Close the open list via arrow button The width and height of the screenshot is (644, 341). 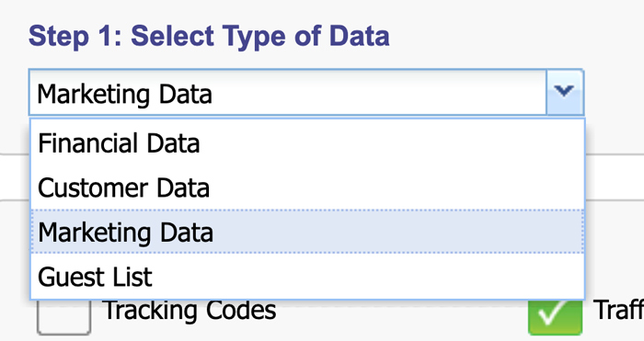pos(564,92)
